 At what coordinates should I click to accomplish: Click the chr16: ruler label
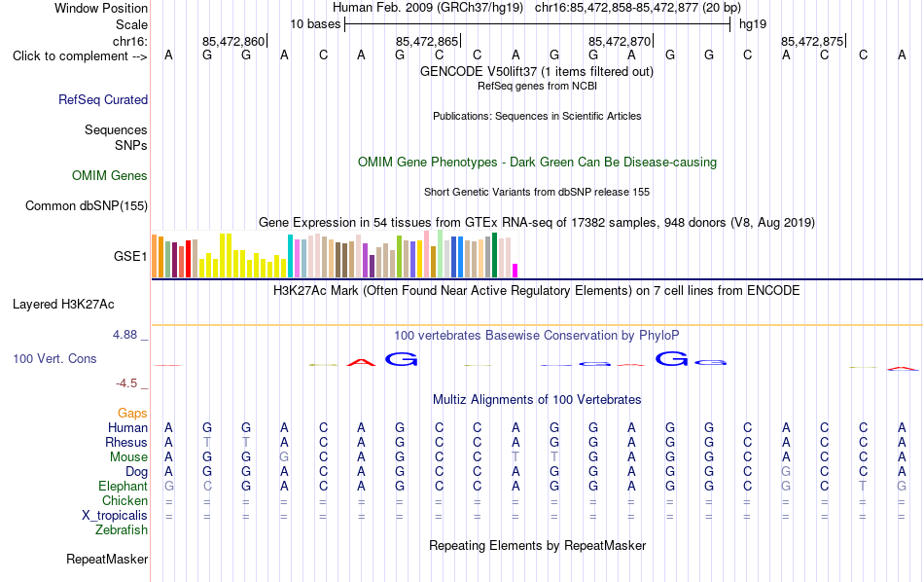[x=129, y=41]
